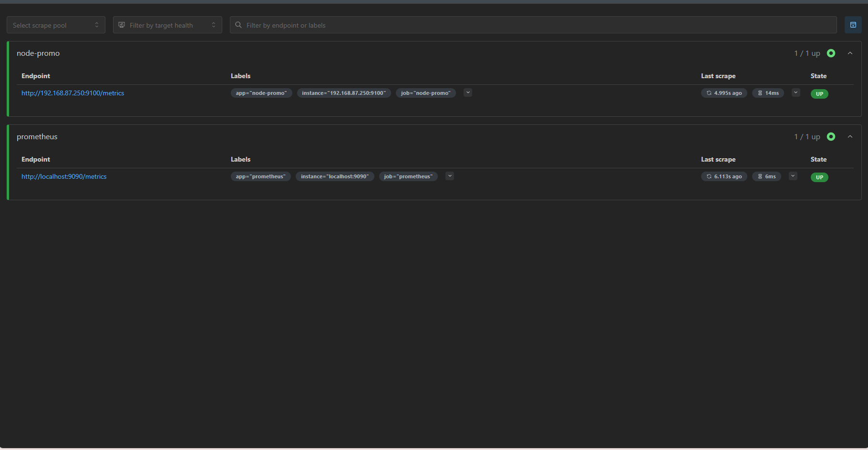Image resolution: width=868 pixels, height=450 pixels.
Task: Show scrape details for prometheus target
Action: pyautogui.click(x=793, y=176)
